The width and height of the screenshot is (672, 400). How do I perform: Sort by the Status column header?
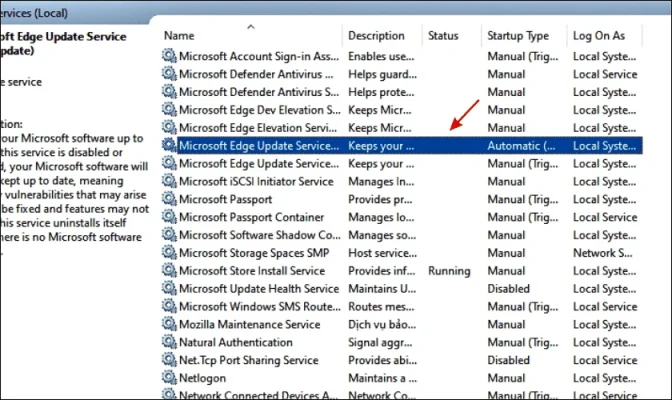(x=443, y=35)
